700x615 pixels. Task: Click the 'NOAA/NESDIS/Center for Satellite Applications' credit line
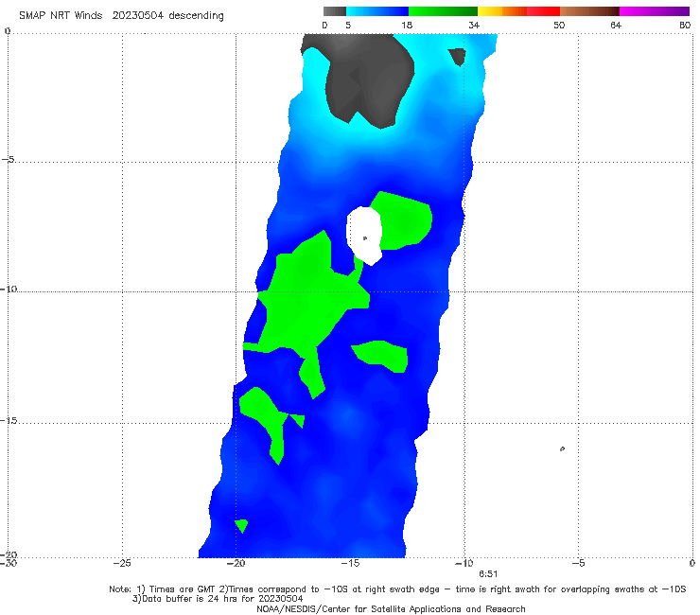point(391,608)
